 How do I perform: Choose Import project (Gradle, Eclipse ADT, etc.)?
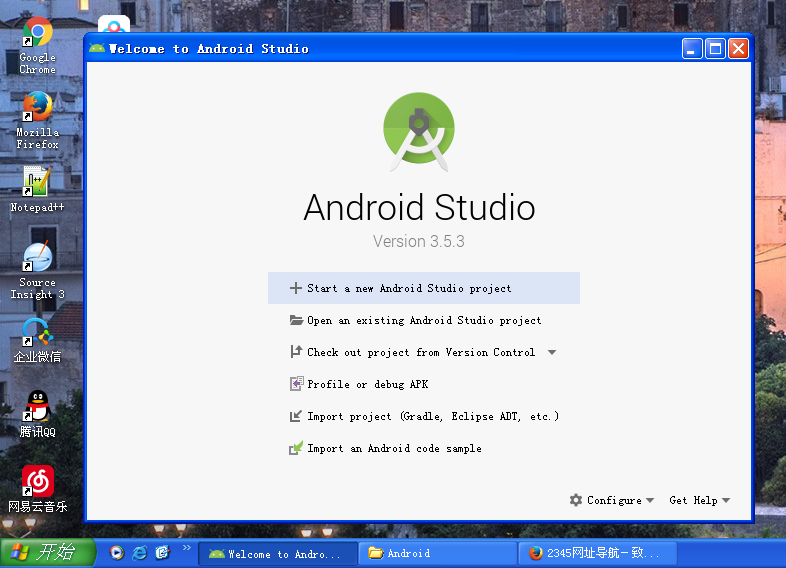(424, 417)
